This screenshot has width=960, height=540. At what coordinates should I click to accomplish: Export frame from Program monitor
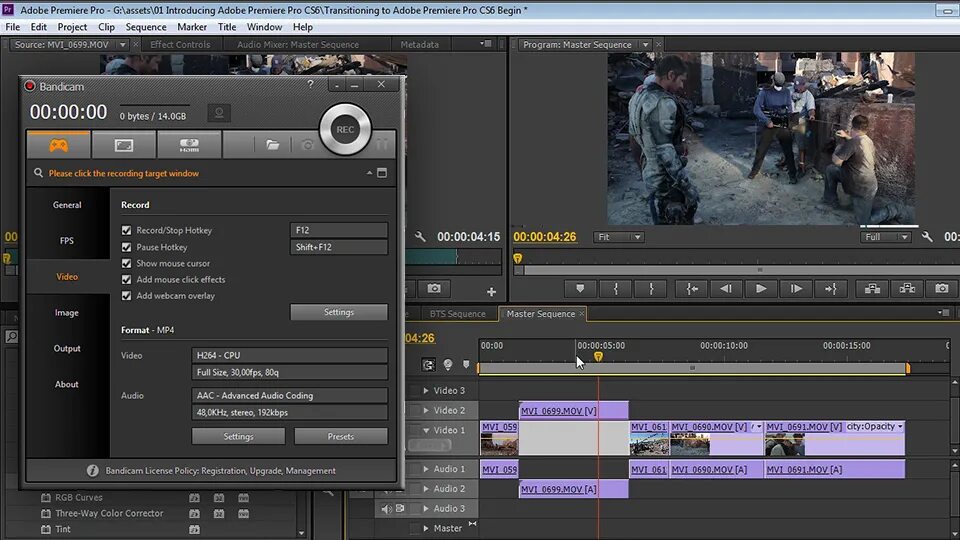tap(942, 288)
